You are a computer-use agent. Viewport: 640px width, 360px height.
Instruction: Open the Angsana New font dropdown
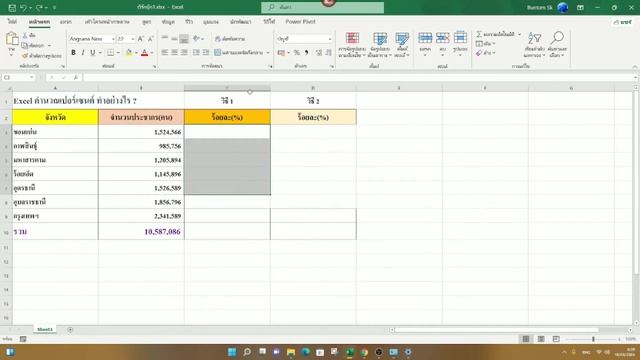coord(113,39)
